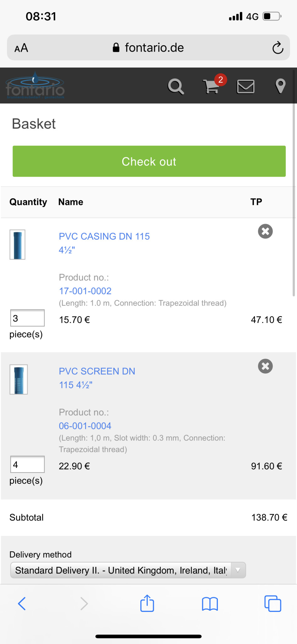Remove PVC Casing DN 115 from basket

pos(265,231)
